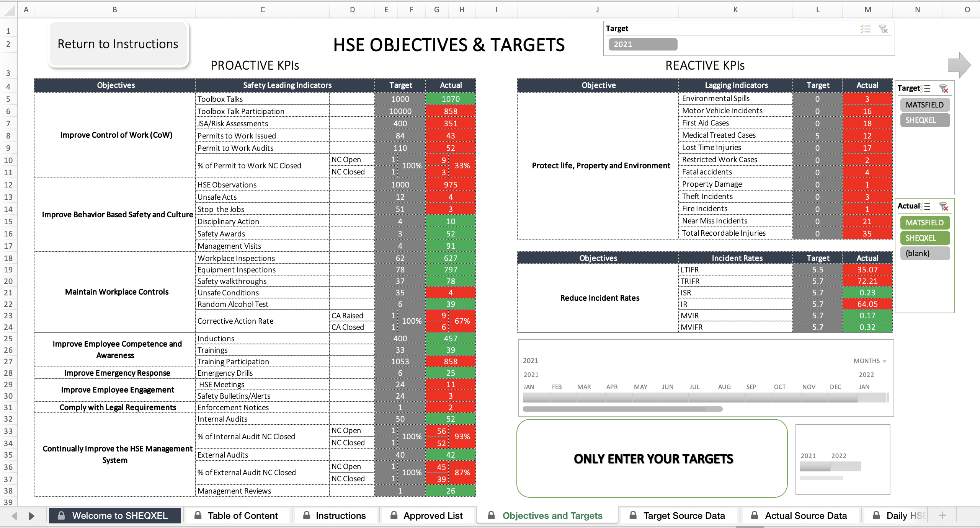Select the Target Source Data sheet
This screenshot has width=980, height=528.
click(x=678, y=515)
